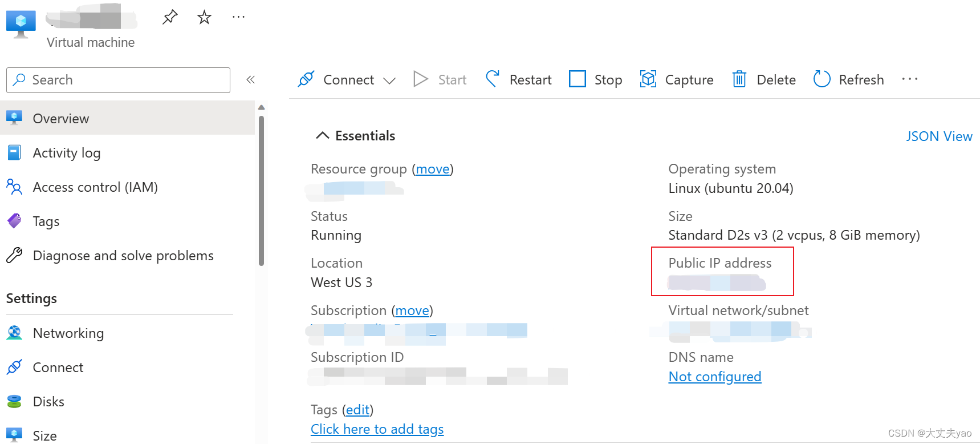Click edit link next to Tags
This screenshot has height=444, width=980.
point(357,410)
